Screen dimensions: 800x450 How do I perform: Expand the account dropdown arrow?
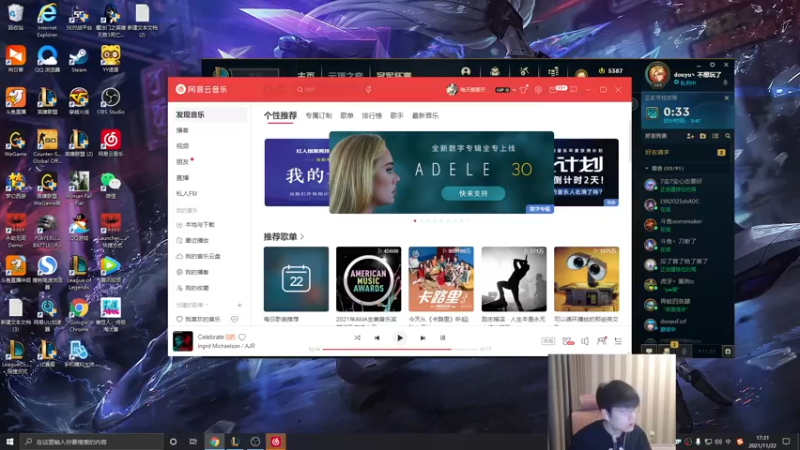tap(514, 90)
